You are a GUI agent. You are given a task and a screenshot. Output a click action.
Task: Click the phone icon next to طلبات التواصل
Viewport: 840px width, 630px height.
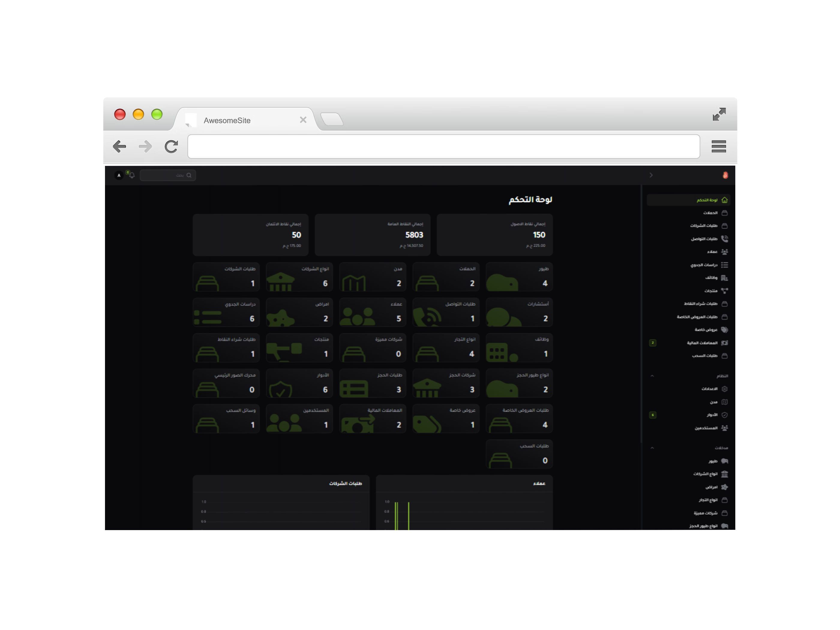pyautogui.click(x=724, y=239)
